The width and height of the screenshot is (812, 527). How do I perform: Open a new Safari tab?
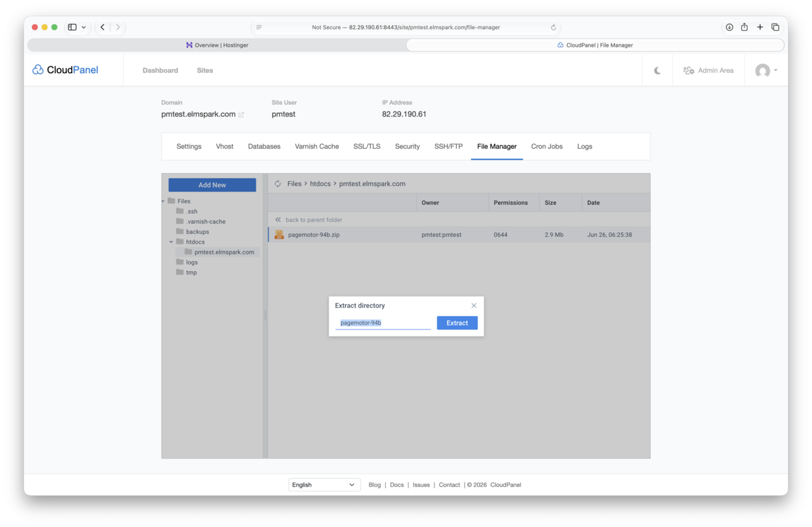coord(760,27)
